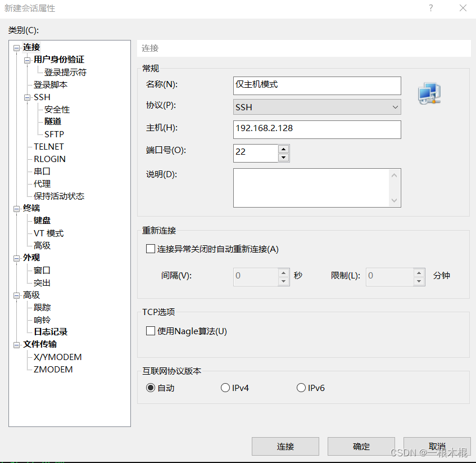Select 高级 under 终端

tap(42, 245)
